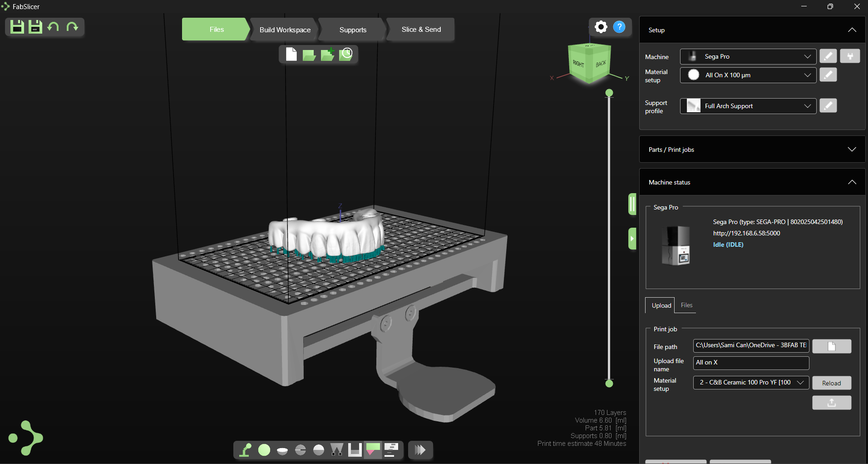Click the Upload file name field
868x464 pixels.
(751, 363)
